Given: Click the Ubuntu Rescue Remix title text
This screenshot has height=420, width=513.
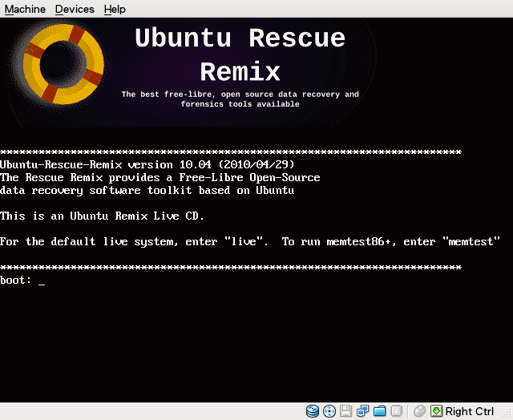Looking at the screenshot, I should pos(240,55).
